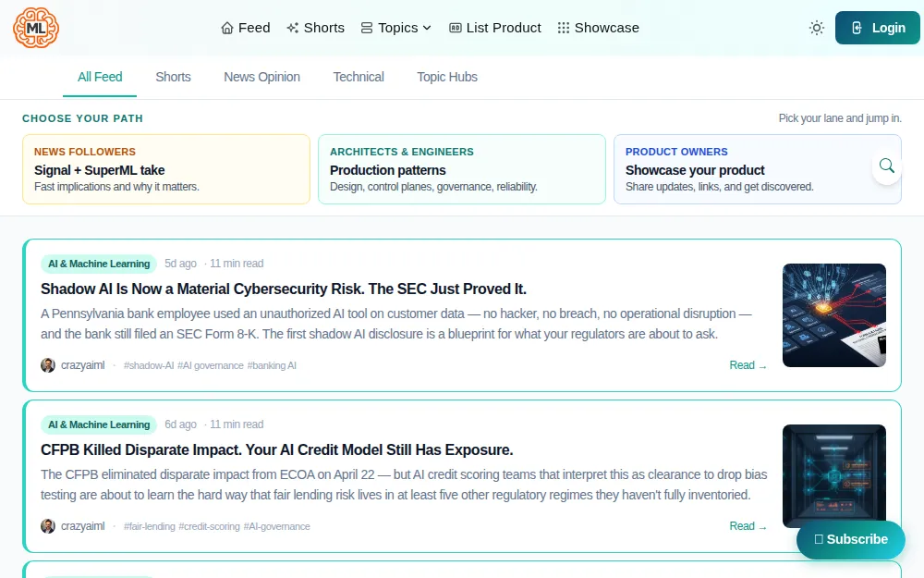Click the SuperML brain logo

pyautogui.click(x=36, y=28)
